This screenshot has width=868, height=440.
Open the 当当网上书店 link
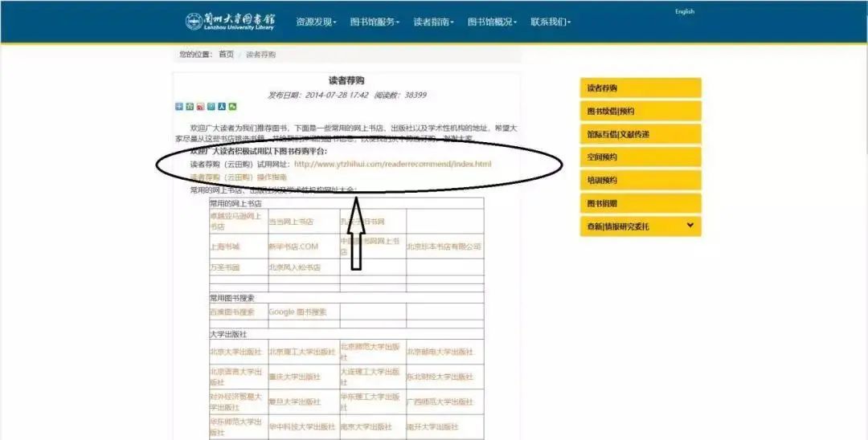tap(291, 222)
